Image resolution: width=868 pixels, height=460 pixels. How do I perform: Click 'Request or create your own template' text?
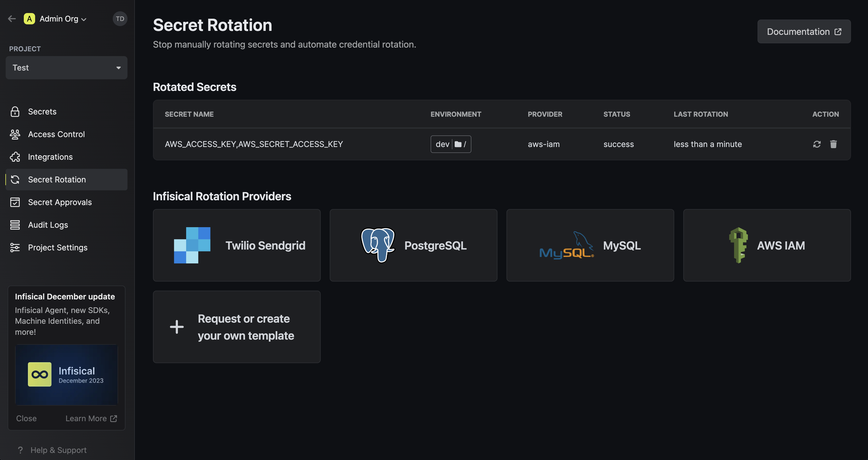coord(246,327)
